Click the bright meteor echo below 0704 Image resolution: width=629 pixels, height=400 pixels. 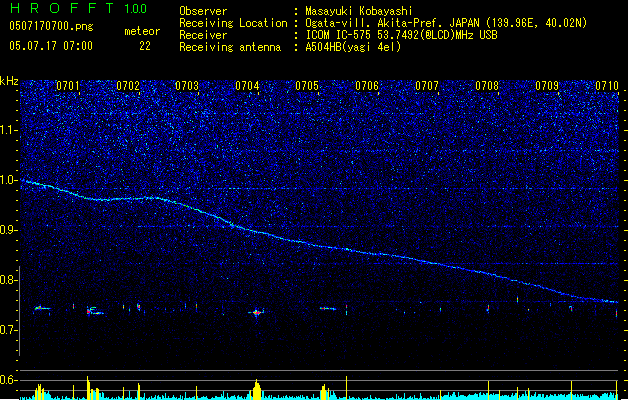[256, 312]
